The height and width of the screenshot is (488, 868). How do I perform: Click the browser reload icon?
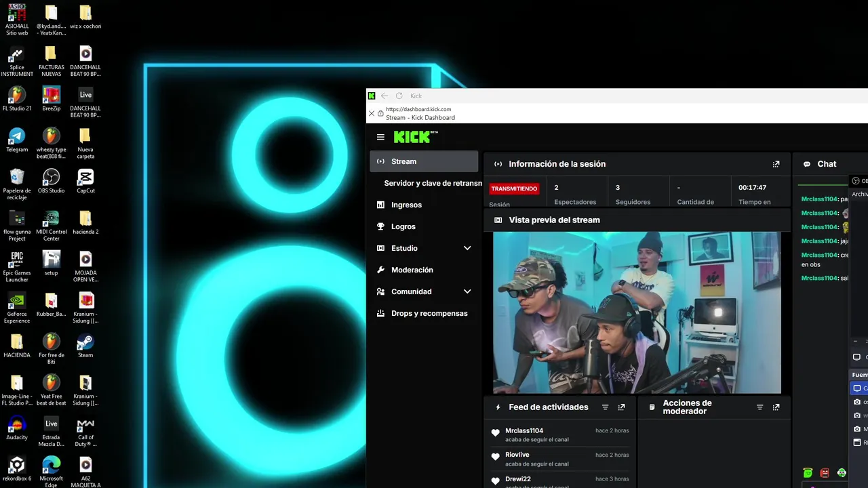click(x=399, y=96)
